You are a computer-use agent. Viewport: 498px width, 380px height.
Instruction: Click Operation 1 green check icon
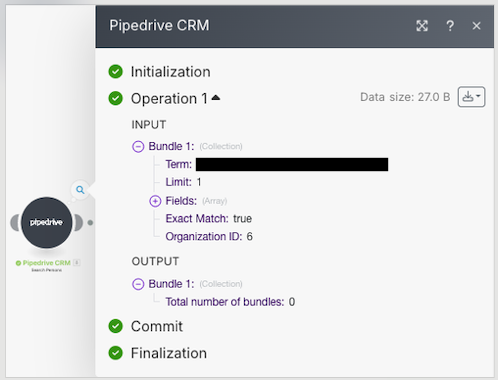[116, 98]
